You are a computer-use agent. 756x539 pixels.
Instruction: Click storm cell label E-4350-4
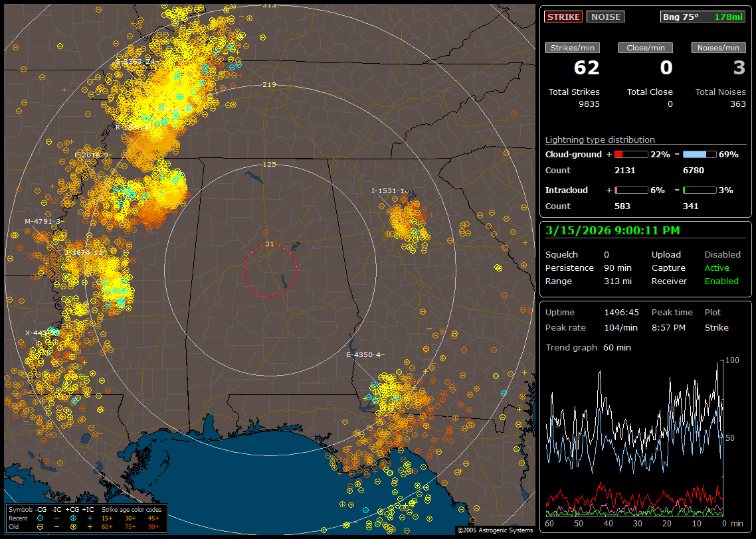coord(363,354)
